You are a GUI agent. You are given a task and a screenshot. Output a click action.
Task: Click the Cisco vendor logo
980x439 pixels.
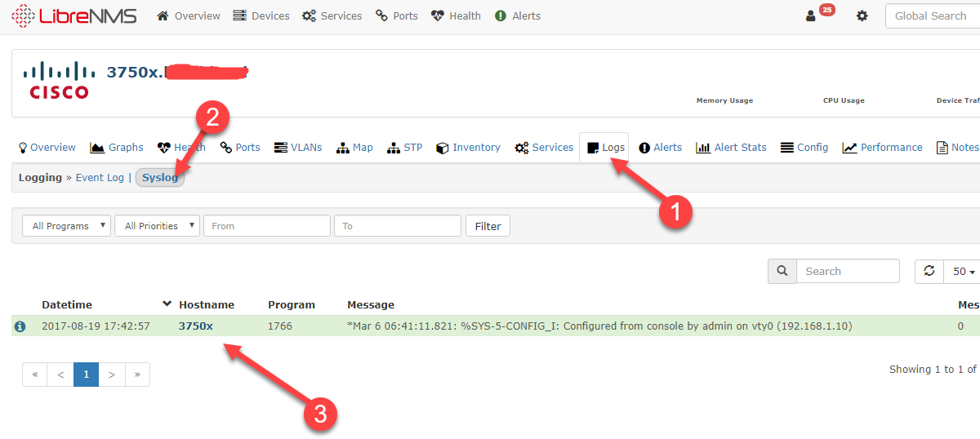click(x=59, y=80)
